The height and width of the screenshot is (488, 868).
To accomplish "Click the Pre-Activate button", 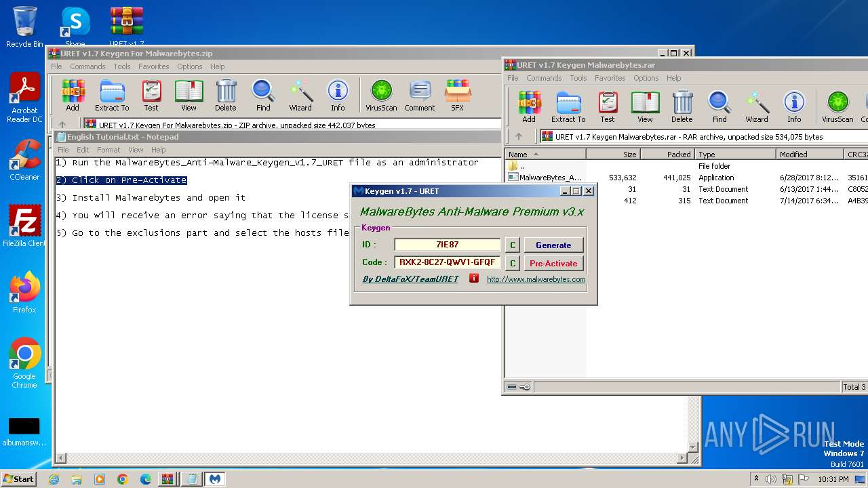I will (553, 263).
